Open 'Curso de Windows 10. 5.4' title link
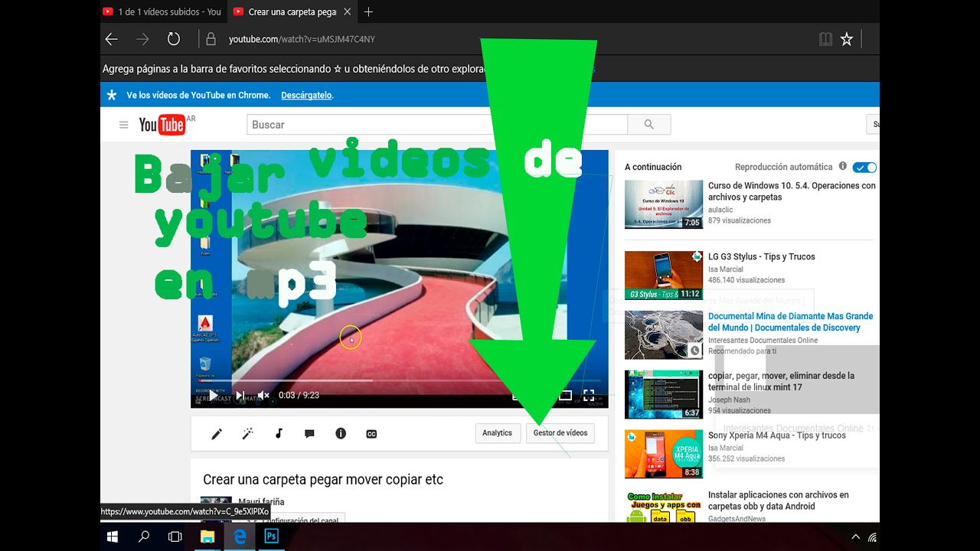980x551 pixels. (792, 191)
